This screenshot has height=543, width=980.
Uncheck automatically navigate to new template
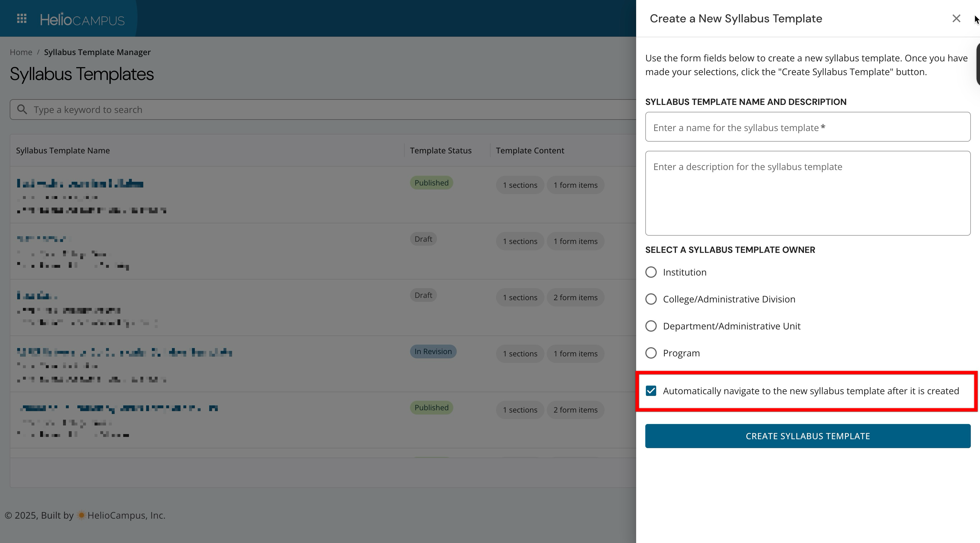651,391
